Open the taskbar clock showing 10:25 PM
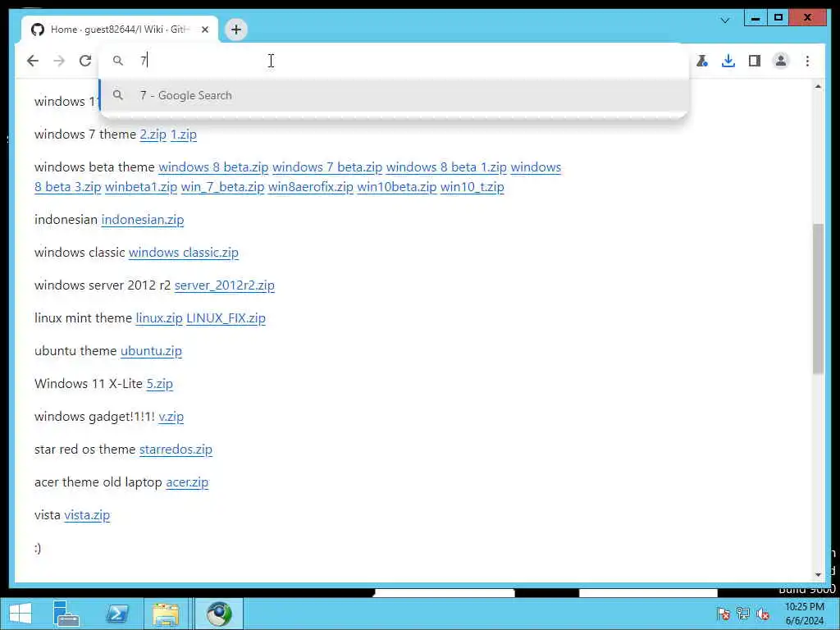 coord(805,614)
